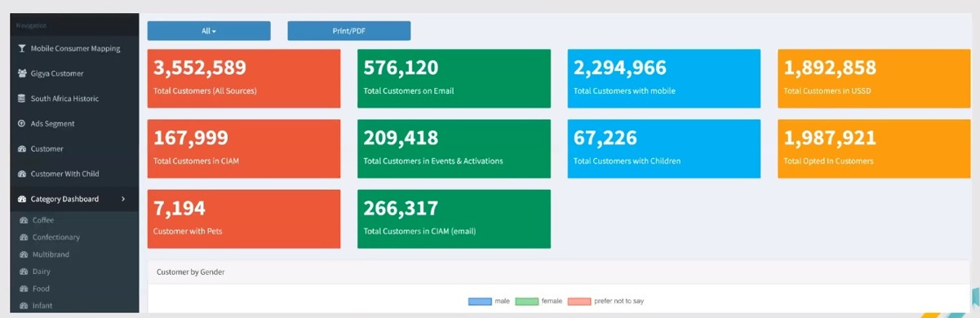Open the Infant category dashboard
This screenshot has height=318, width=980.
click(x=42, y=306)
